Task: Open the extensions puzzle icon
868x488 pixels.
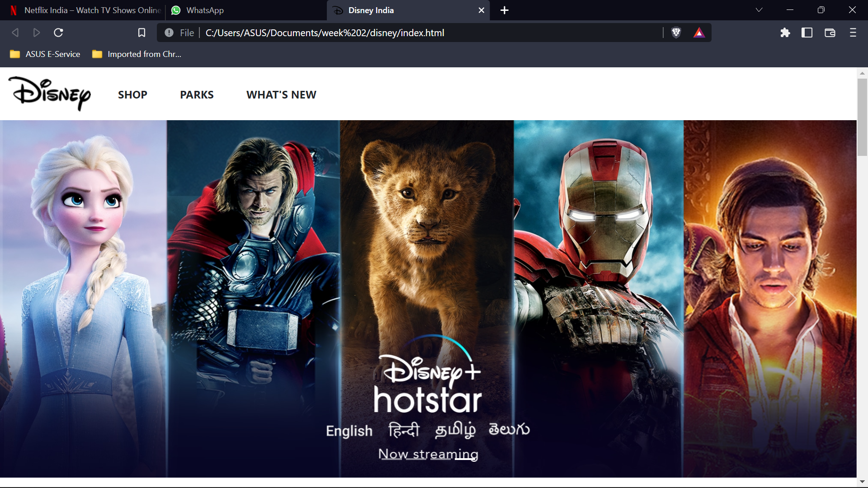Action: [x=785, y=33]
